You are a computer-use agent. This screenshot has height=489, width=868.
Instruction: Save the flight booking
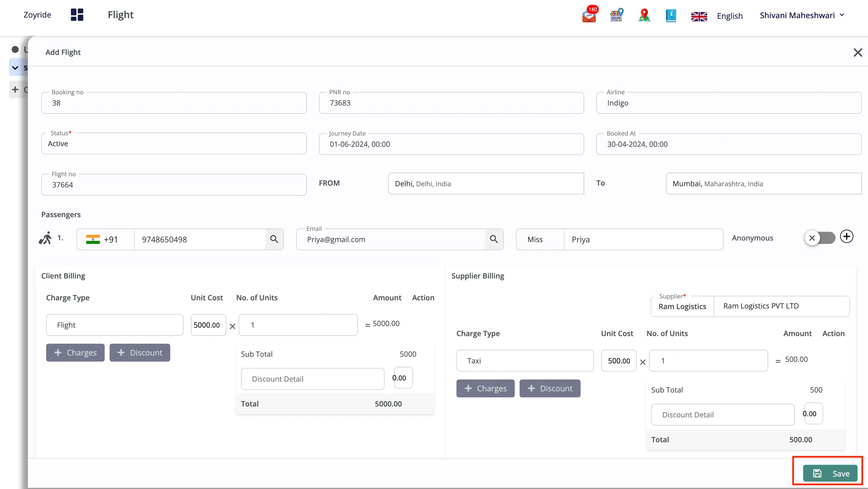(x=830, y=473)
